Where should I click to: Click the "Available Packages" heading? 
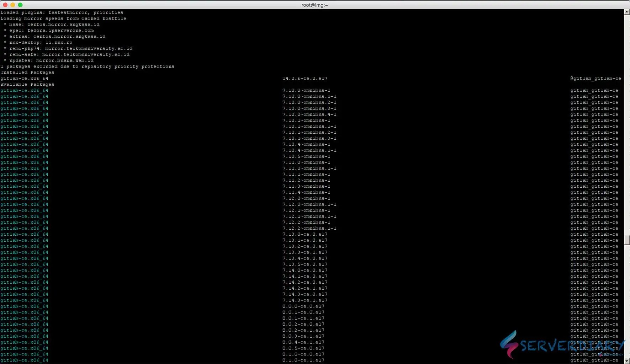coord(27,85)
